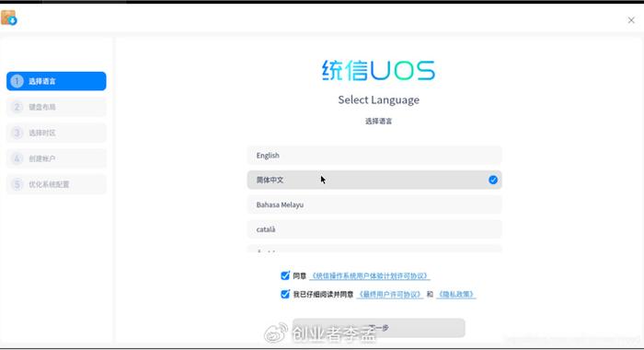
Task: Click the 统信UOS logo
Action: pyautogui.click(x=378, y=70)
